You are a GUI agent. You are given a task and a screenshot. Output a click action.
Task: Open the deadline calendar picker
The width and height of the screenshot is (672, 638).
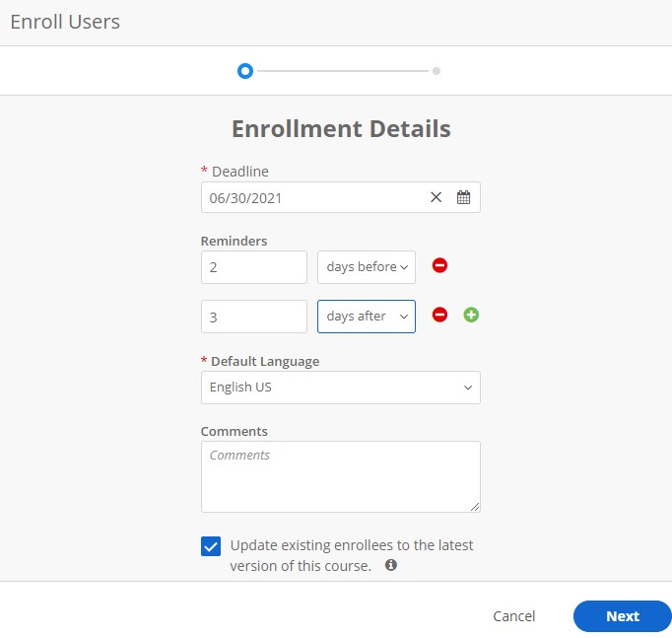463,197
